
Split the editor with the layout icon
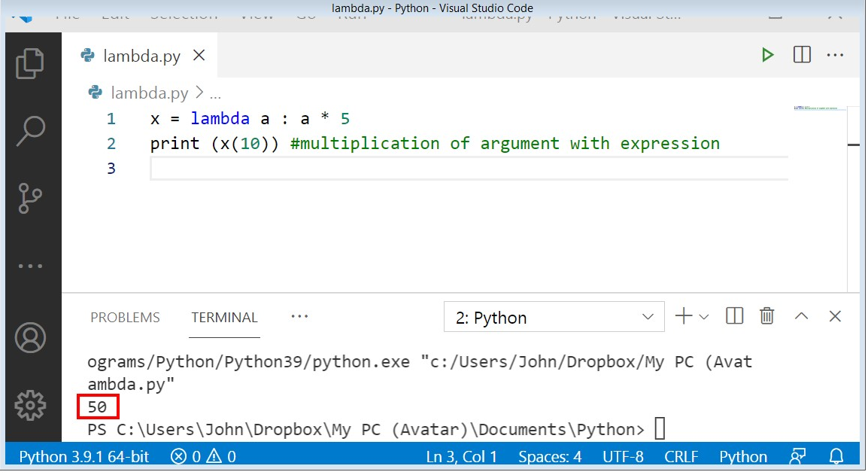tap(801, 54)
